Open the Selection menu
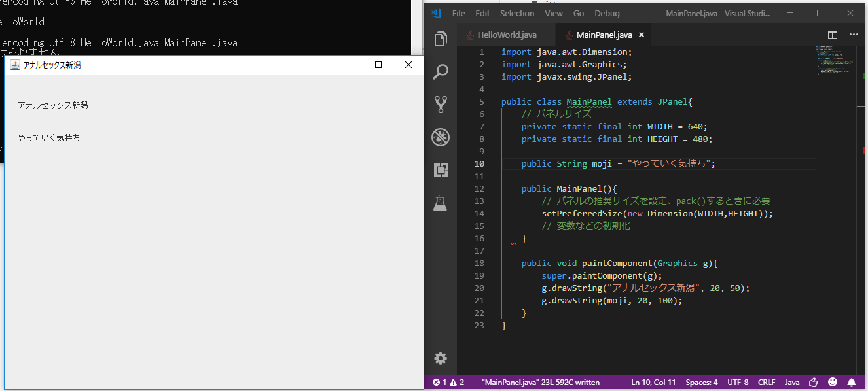Screen dimensions: 868x391 pos(517,13)
